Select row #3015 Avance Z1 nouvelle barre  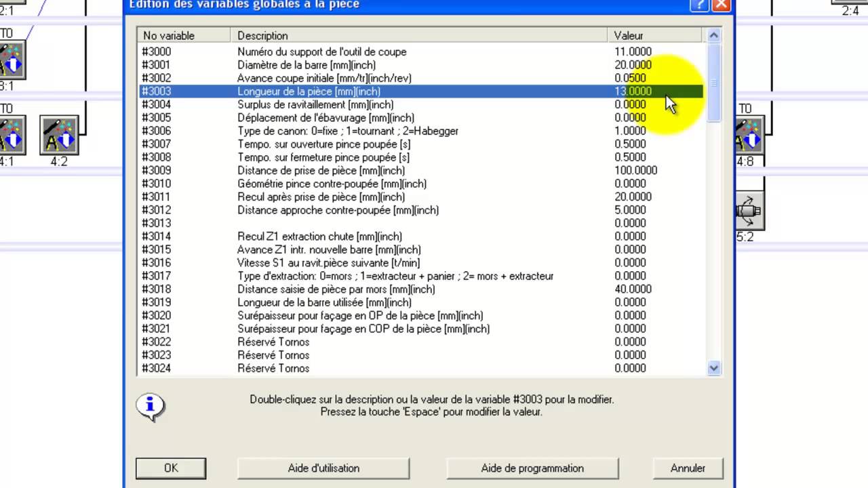point(421,250)
